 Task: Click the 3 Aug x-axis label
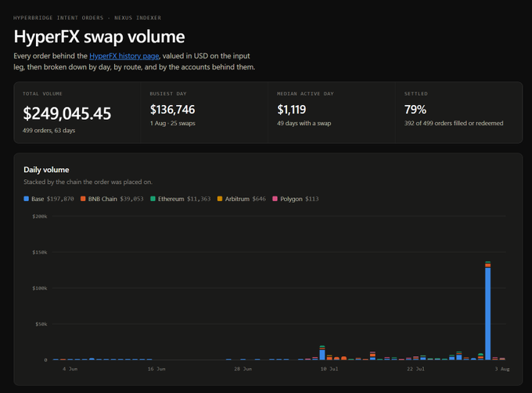[502, 369]
